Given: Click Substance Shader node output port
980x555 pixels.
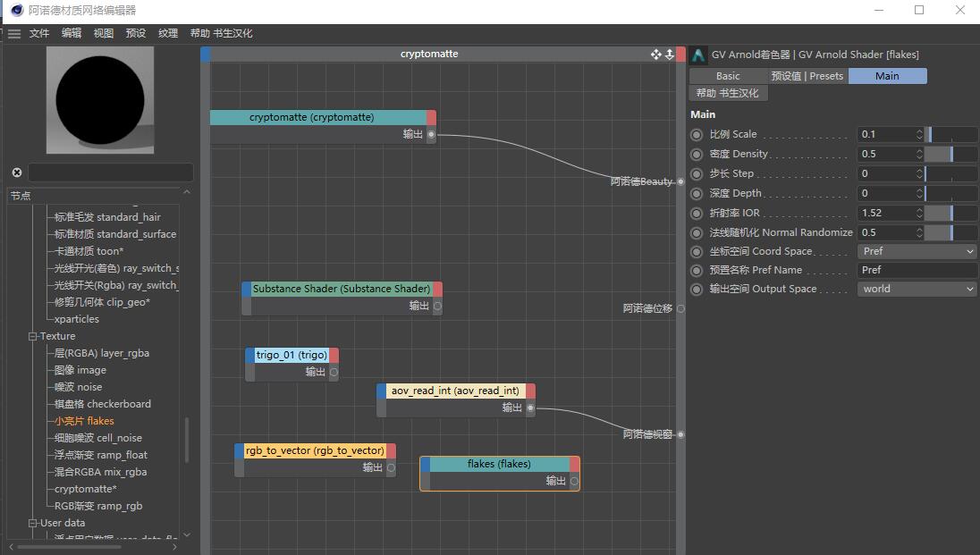Looking at the screenshot, I should pyautogui.click(x=437, y=307).
